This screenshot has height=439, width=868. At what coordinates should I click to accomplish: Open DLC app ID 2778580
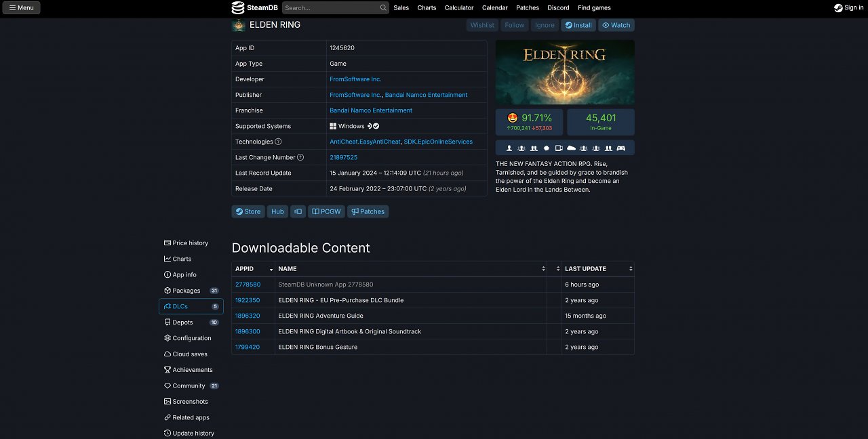(x=248, y=285)
